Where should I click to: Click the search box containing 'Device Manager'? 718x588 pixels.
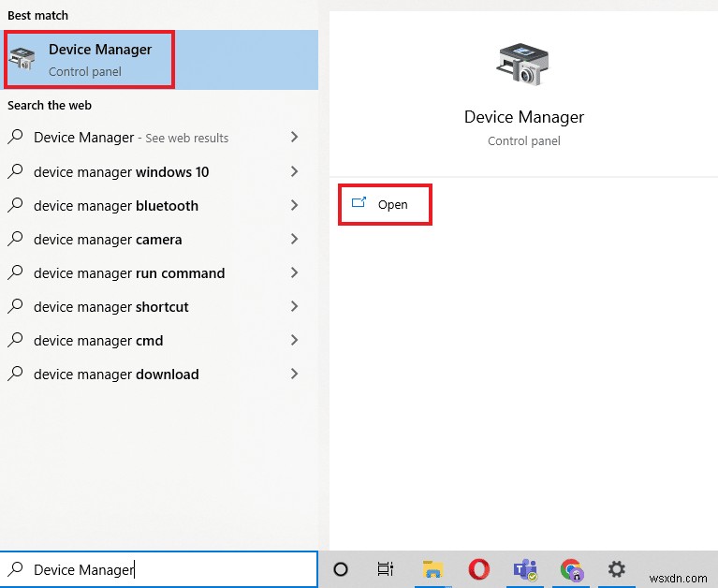[x=169, y=569]
